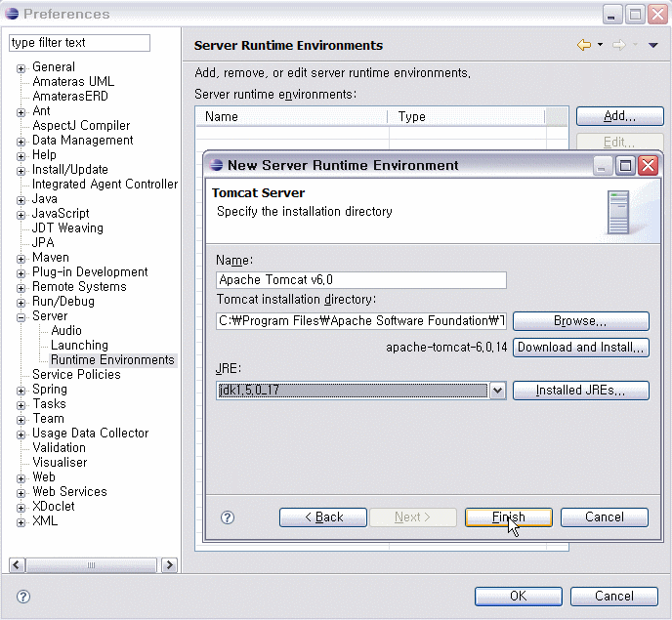672x620 pixels.
Task: Click the help icon in the New Server dialog
Action: tap(228, 517)
